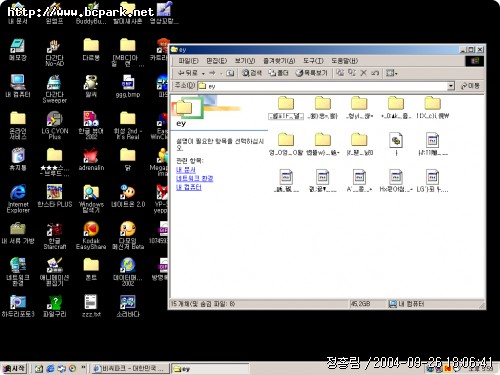Select the file with the gear settings icon
This screenshot has width=500, height=375.
[396, 143]
